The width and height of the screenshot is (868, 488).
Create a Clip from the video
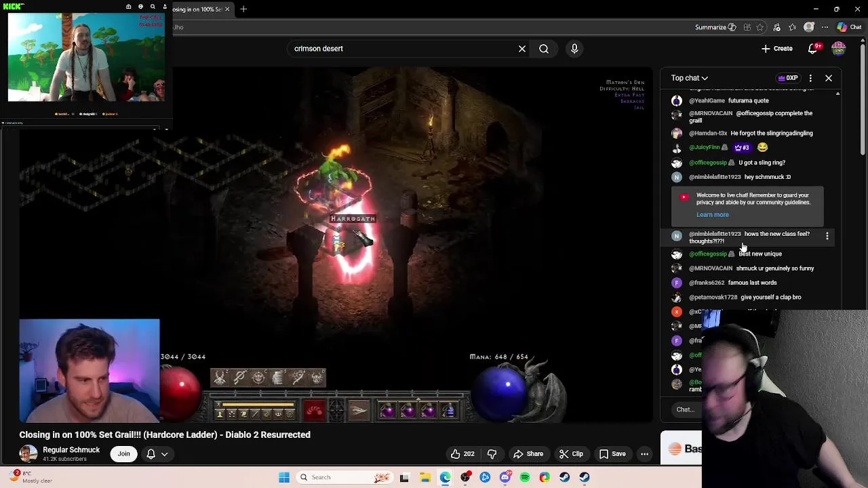click(x=571, y=454)
